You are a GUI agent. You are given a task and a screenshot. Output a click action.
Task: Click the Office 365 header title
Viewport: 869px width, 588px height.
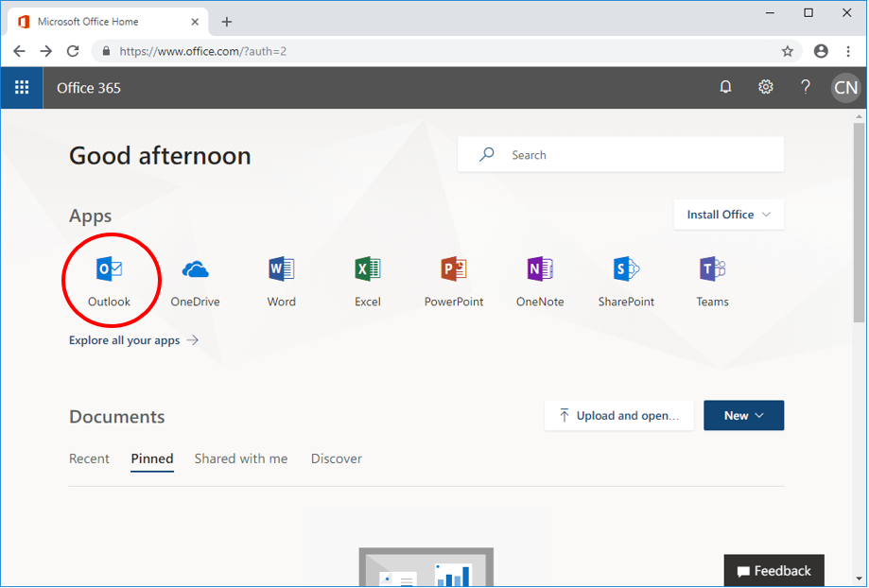click(x=89, y=88)
